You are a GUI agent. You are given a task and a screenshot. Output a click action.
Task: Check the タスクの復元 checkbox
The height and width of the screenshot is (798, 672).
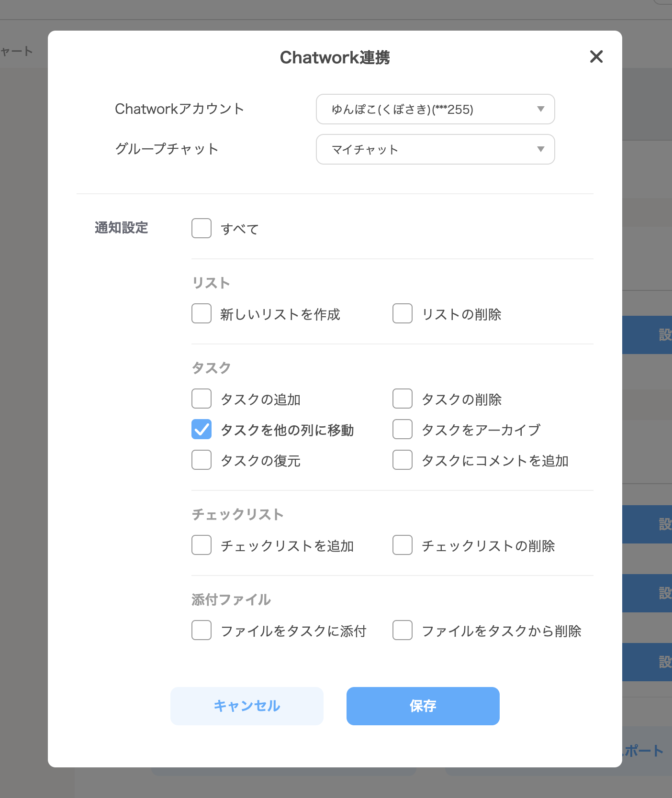[x=202, y=460]
